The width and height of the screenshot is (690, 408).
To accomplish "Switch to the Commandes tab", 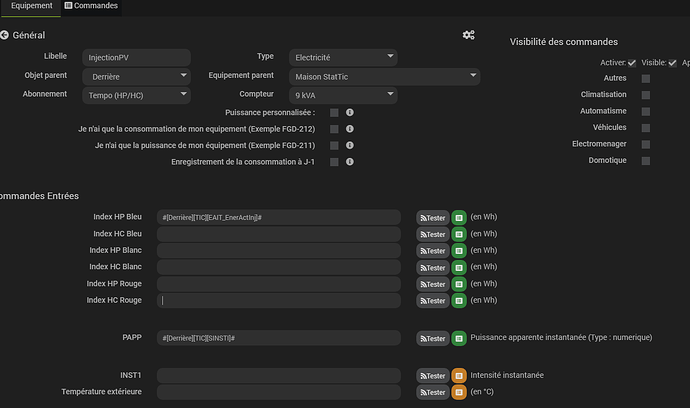I will [x=91, y=6].
